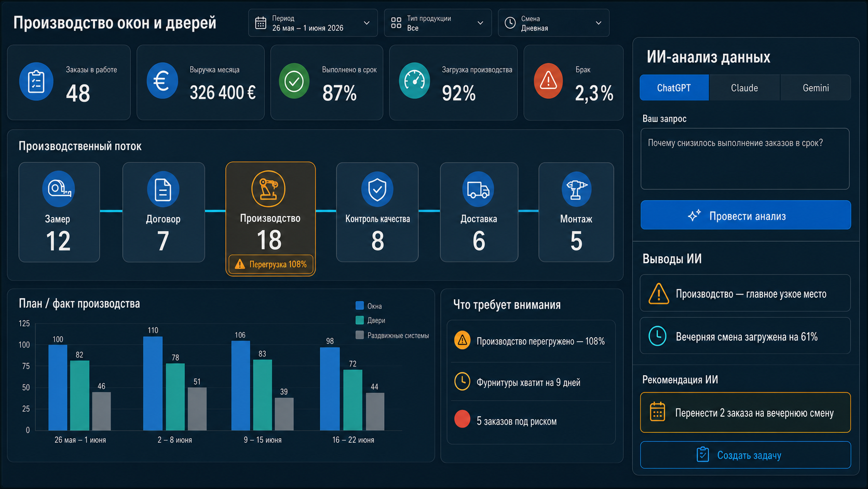
Task: Switch to the Gemini tab
Action: click(x=816, y=88)
